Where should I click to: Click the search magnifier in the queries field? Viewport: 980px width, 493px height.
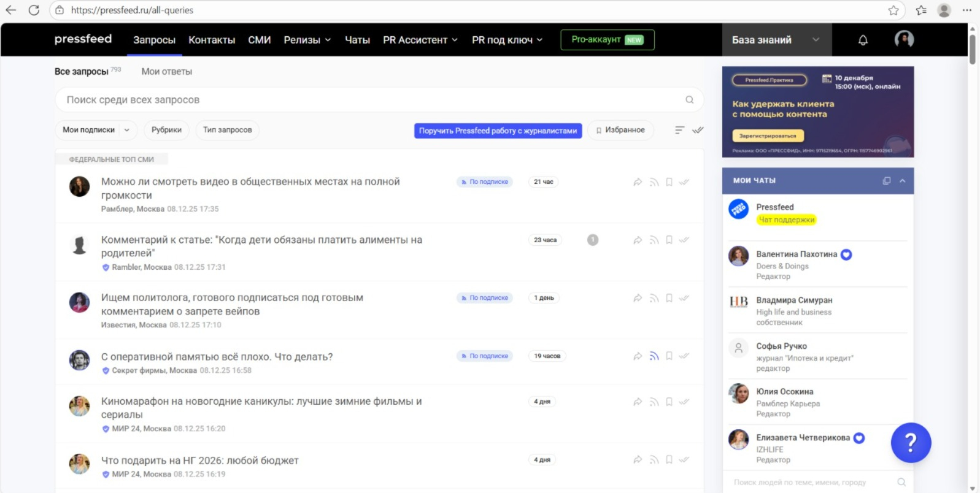[x=689, y=100]
